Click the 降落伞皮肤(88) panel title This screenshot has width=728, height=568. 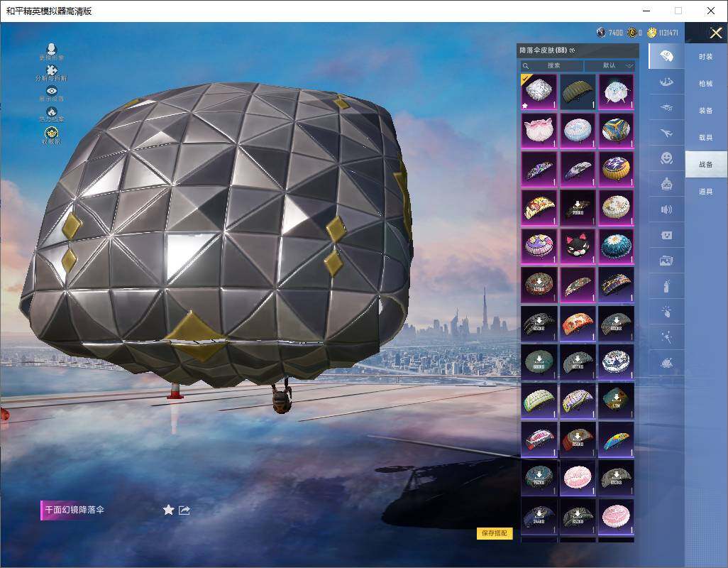[544, 50]
